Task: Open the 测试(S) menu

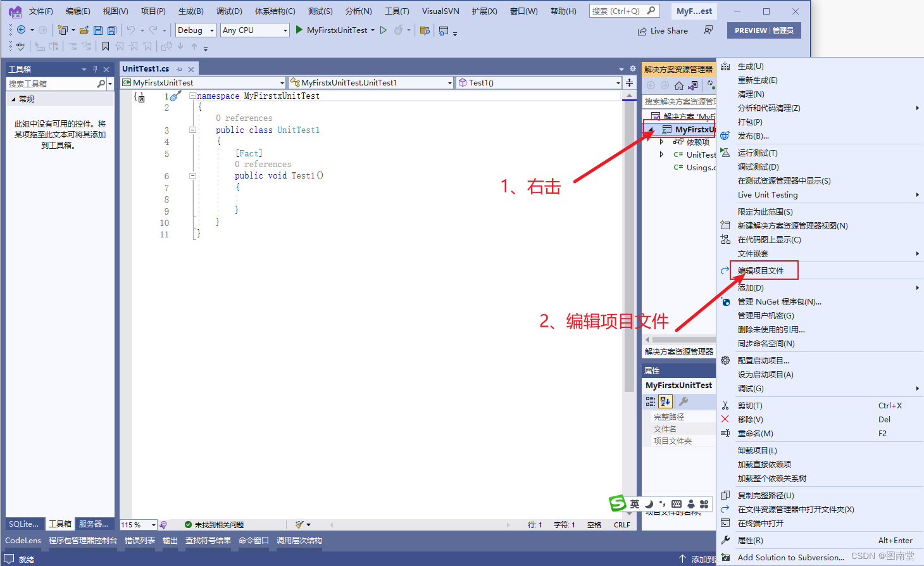Action: 320,11
